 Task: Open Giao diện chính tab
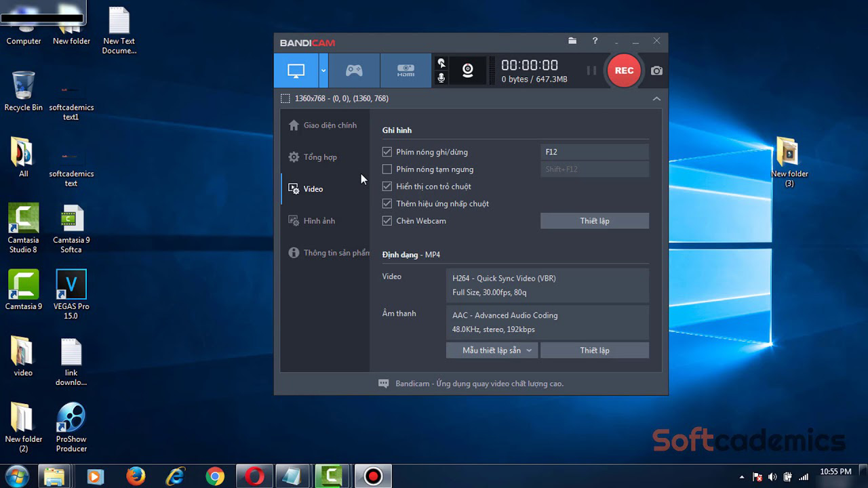point(325,125)
